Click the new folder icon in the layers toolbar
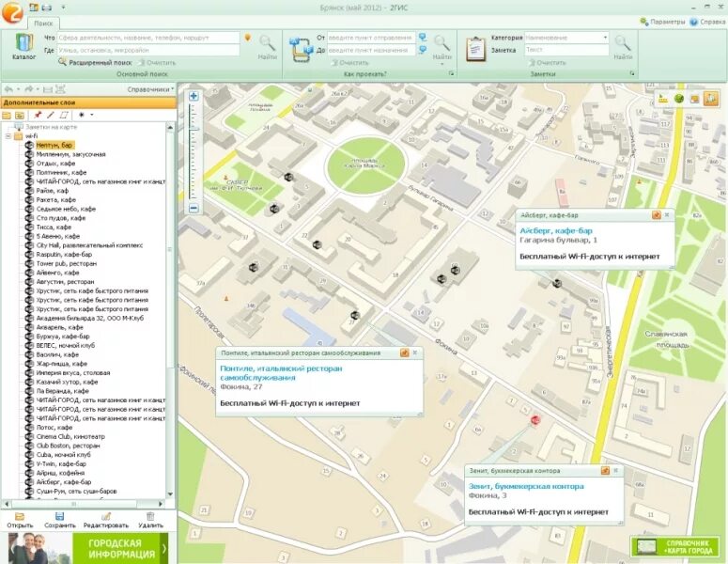The image size is (728, 564). pos(7,115)
